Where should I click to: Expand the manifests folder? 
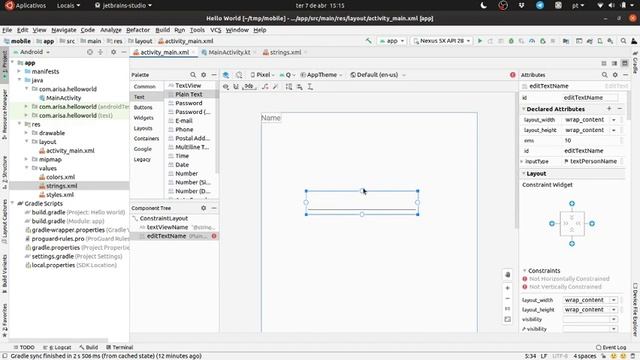(x=19, y=71)
